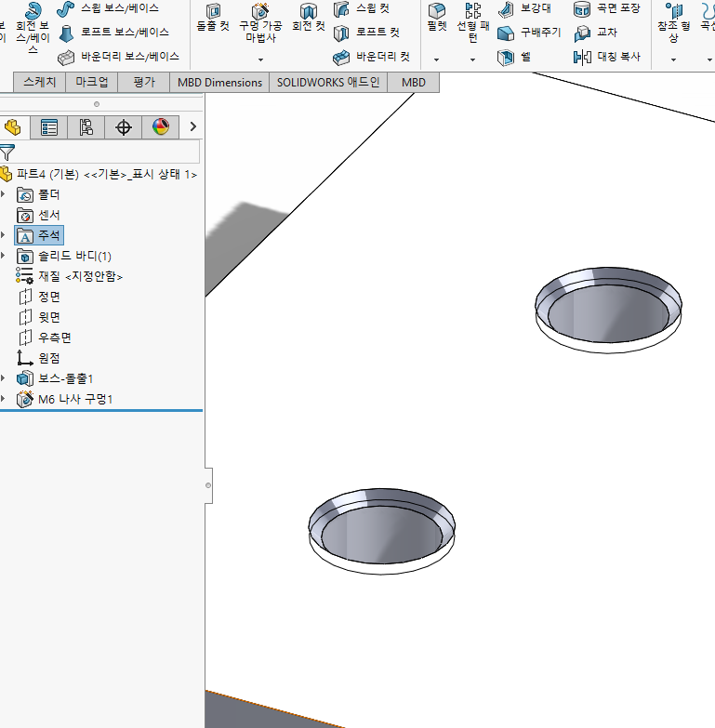Select the Shell (쉘) tool
The width and height of the screenshot is (715, 728).
[514, 57]
